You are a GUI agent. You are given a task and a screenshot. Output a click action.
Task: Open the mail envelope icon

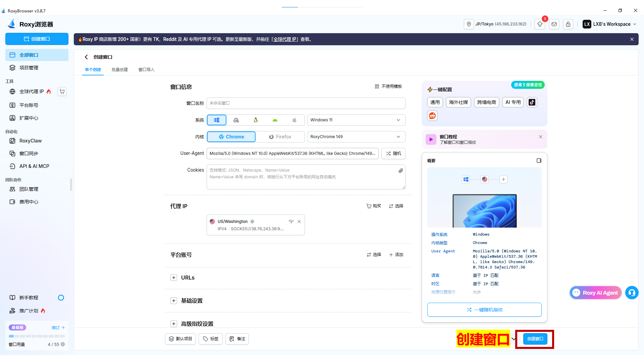click(x=554, y=24)
